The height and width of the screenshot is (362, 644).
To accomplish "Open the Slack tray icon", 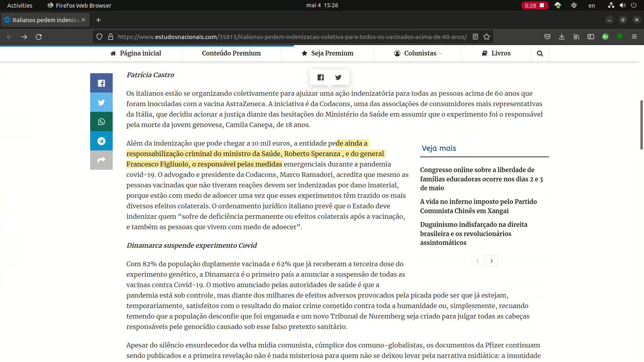I will coord(574,6).
